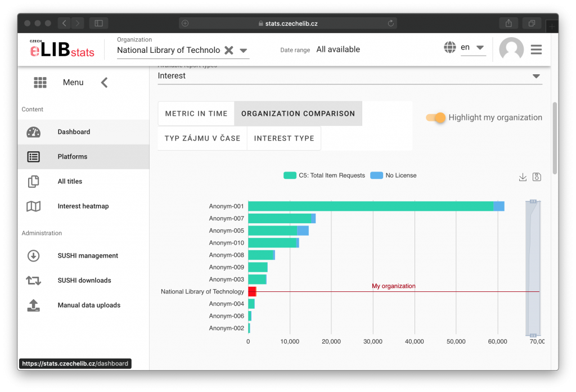Open the Interest report type dropdown

(x=350, y=76)
